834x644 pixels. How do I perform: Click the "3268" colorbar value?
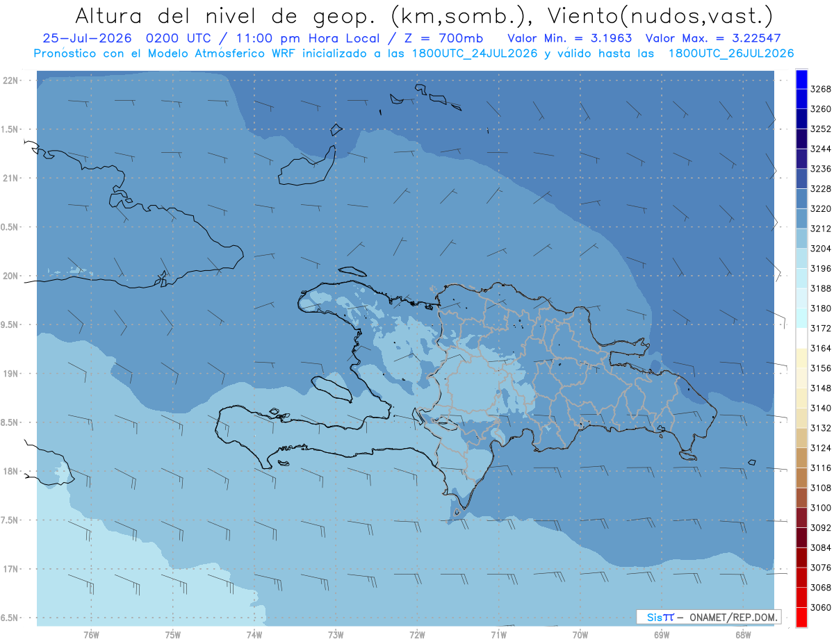(821, 89)
